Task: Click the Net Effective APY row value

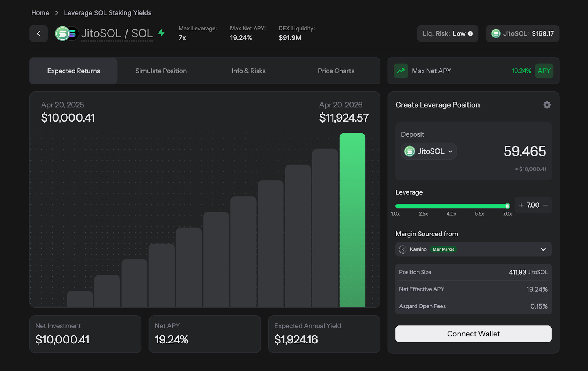Action: coord(537,289)
